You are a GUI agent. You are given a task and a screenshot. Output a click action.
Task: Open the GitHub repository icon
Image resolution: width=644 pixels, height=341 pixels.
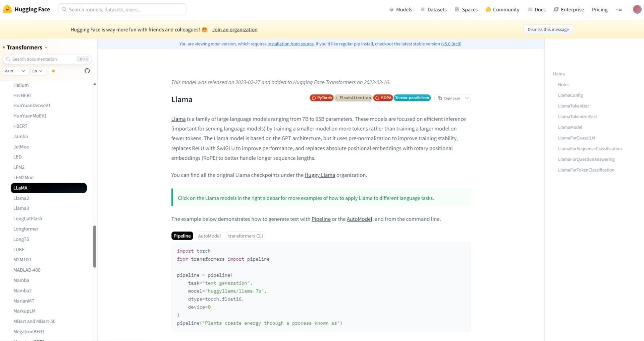coord(87,71)
